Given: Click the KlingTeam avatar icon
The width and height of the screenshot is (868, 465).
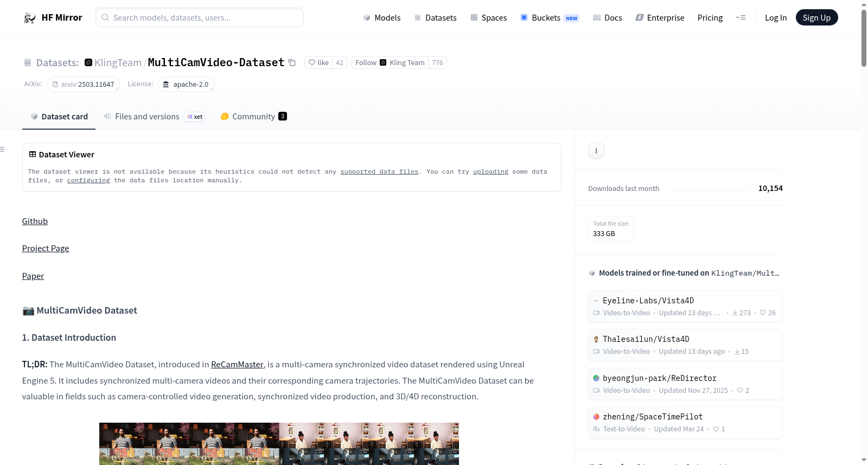Looking at the screenshot, I should pos(88,62).
